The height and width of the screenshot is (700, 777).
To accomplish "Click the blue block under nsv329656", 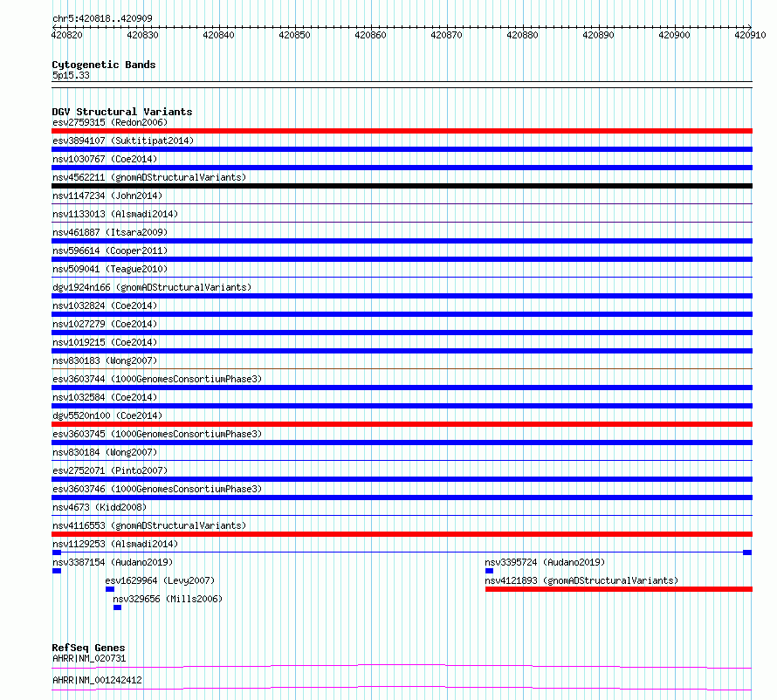I will 118,607.
